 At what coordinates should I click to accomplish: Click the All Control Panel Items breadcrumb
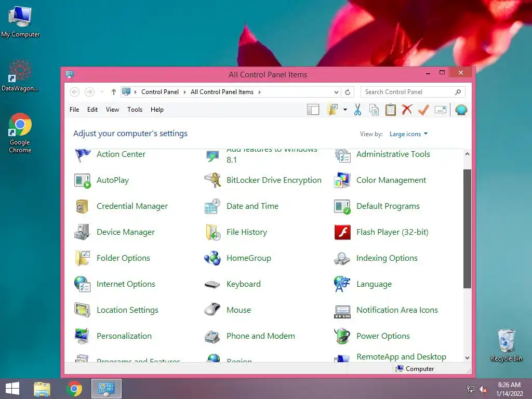(222, 92)
